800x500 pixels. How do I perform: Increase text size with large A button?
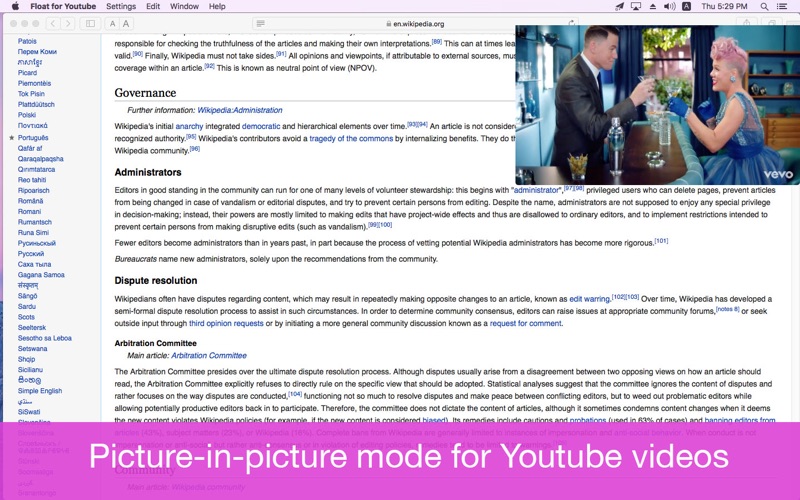pyautogui.click(x=126, y=23)
